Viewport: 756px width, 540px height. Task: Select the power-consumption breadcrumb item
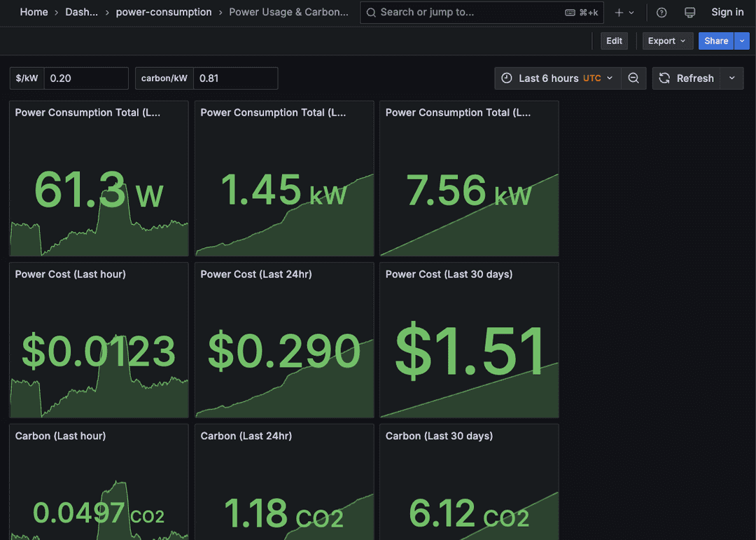coord(164,12)
